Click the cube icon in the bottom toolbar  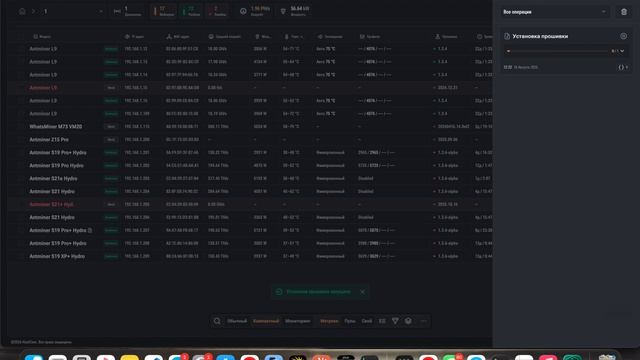coord(408,321)
